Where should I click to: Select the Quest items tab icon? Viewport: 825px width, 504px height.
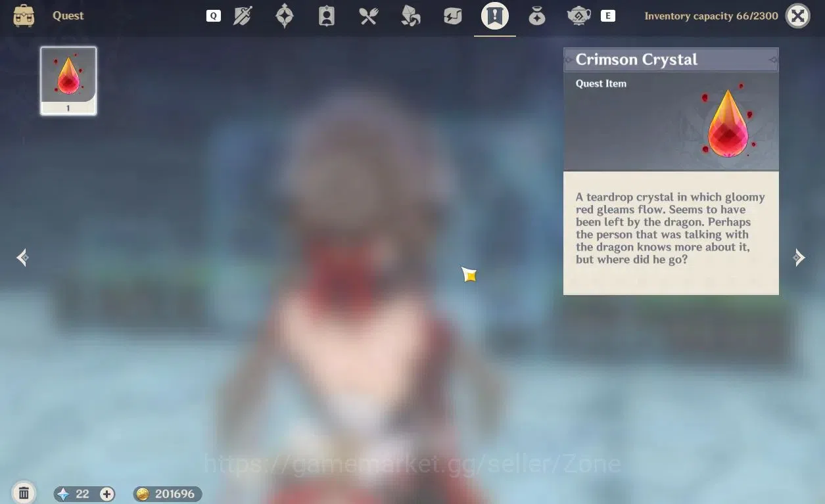click(x=495, y=16)
